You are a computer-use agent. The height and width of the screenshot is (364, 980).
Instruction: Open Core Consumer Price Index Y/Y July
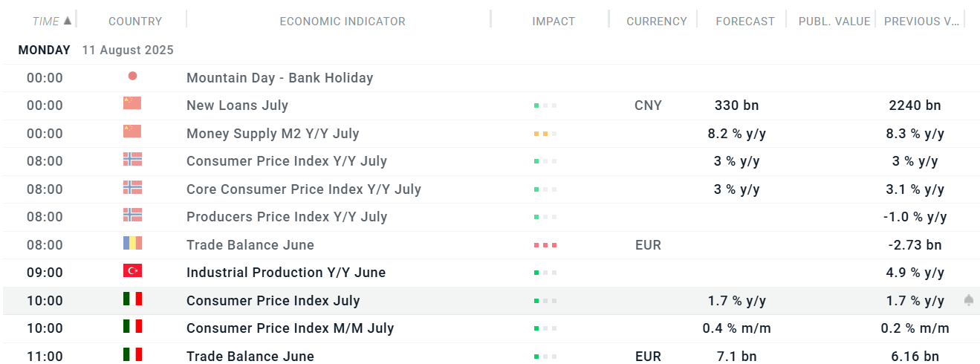point(304,189)
